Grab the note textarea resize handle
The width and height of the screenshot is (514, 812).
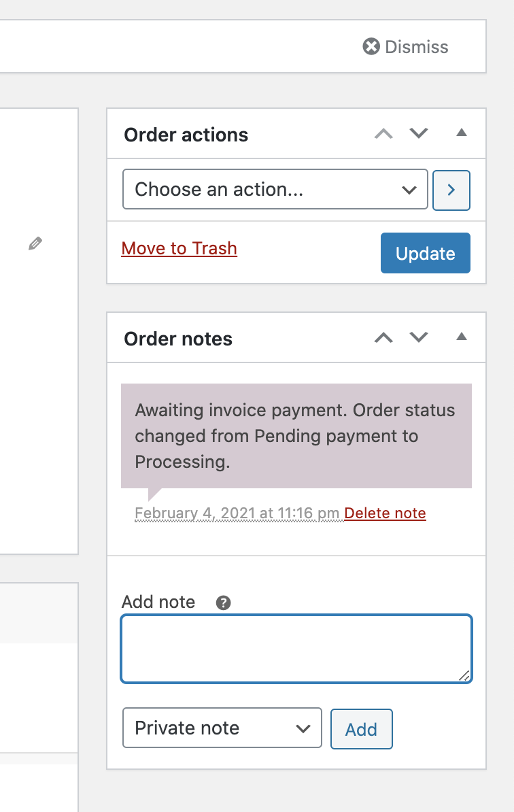[464, 675]
